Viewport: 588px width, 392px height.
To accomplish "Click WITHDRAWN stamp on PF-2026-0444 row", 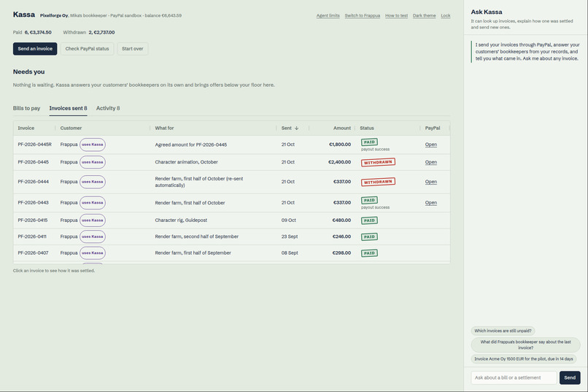I will tap(378, 182).
